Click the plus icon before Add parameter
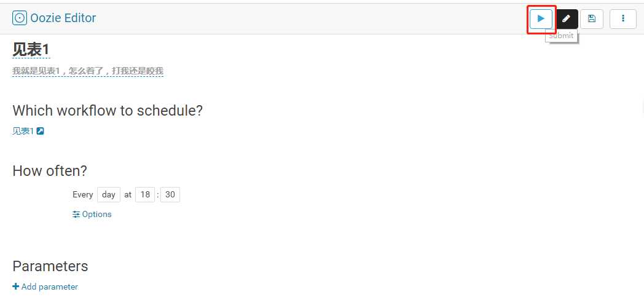 (15, 287)
